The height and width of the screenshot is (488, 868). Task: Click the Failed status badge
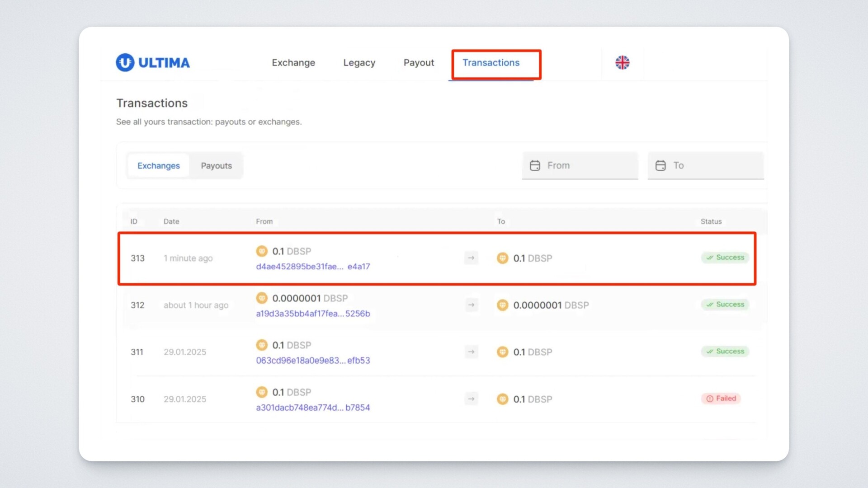721,399
